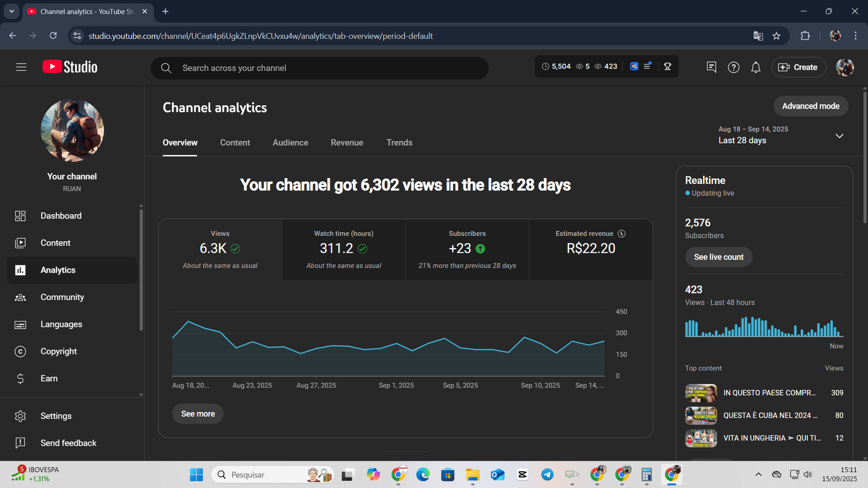Go back with the browser back arrow
Viewport: 868px width, 488px height.
[x=12, y=36]
